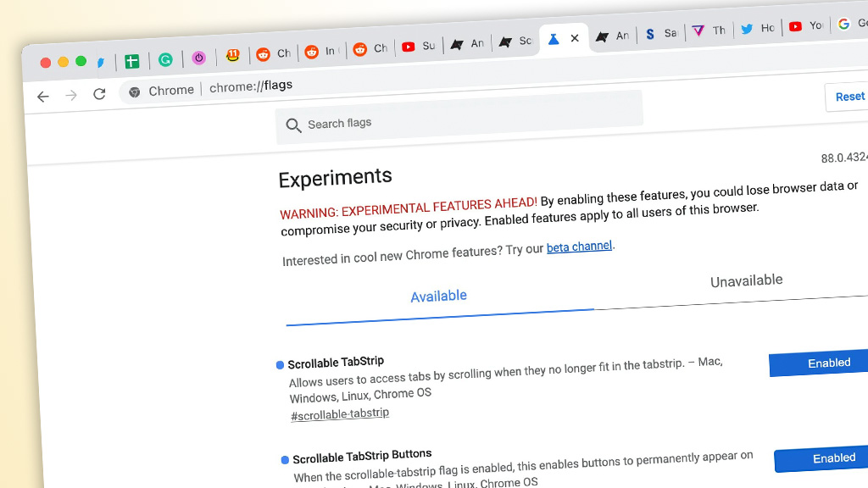Close the active flags tab

[x=575, y=38]
